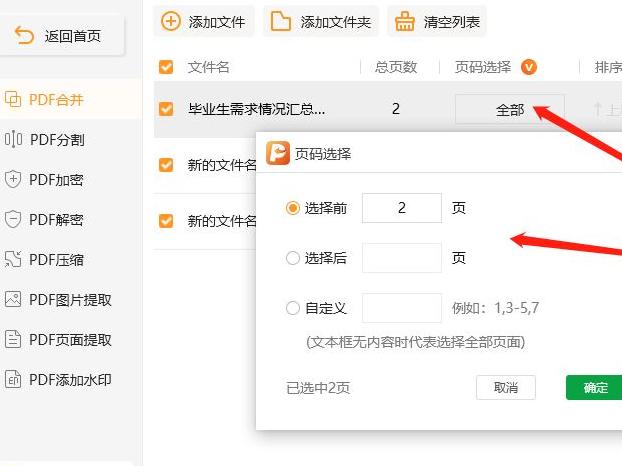Viewport: 622px width, 466px height.
Task: Open PDF合并 in the sidebar
Action: 71,99
